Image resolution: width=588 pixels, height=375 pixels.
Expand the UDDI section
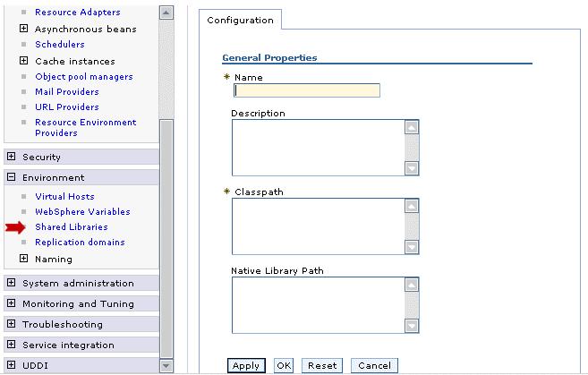coord(12,365)
